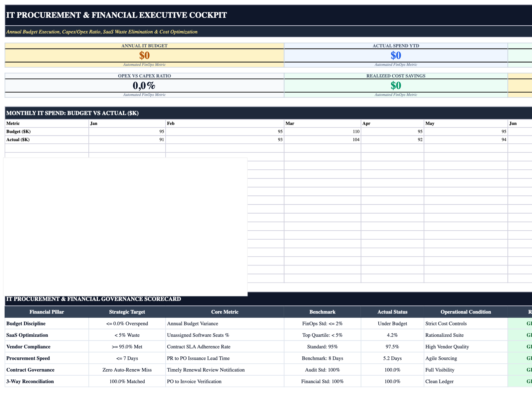Click the 'Agile Sourcing' condition cell

(x=466, y=358)
